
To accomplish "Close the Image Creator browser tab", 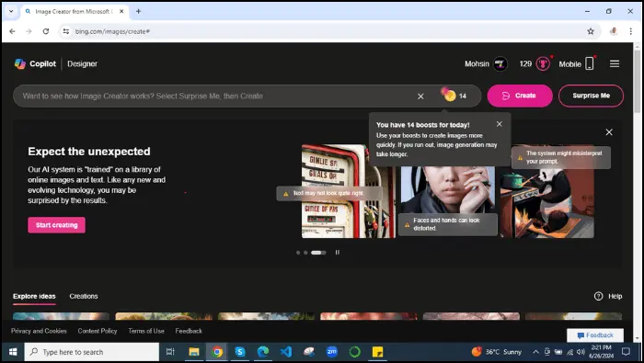I will [x=121, y=11].
